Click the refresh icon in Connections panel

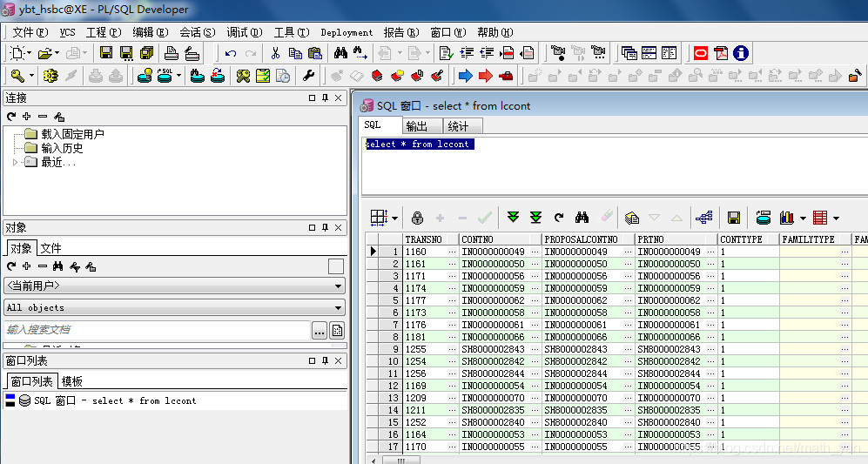tap(11, 117)
